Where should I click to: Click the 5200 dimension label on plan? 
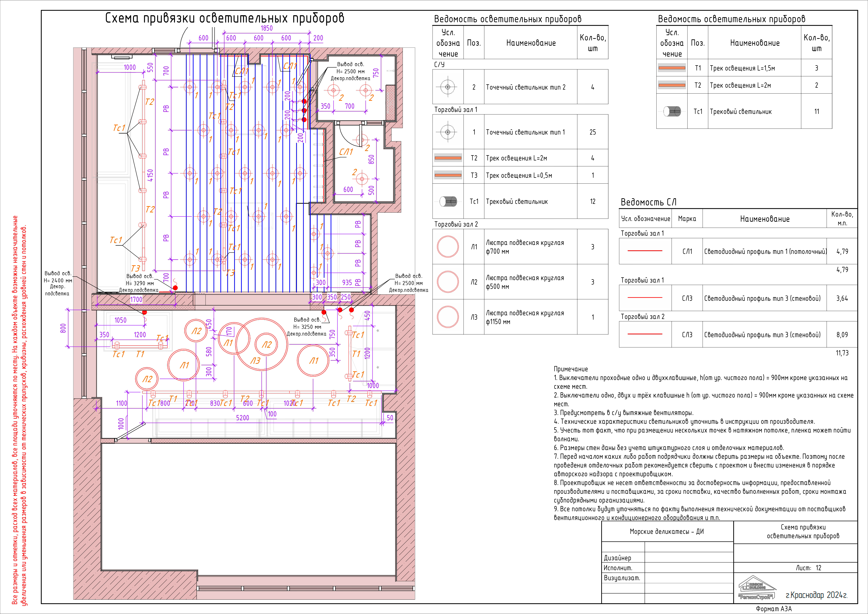pyautogui.click(x=242, y=418)
